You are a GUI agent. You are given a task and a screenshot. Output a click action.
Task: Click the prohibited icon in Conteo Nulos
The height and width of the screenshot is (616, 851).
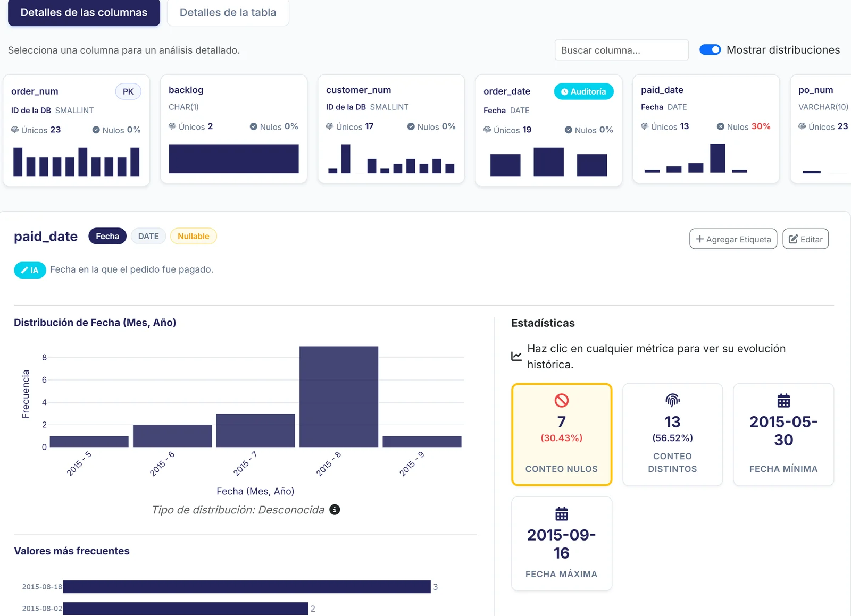[x=562, y=400]
